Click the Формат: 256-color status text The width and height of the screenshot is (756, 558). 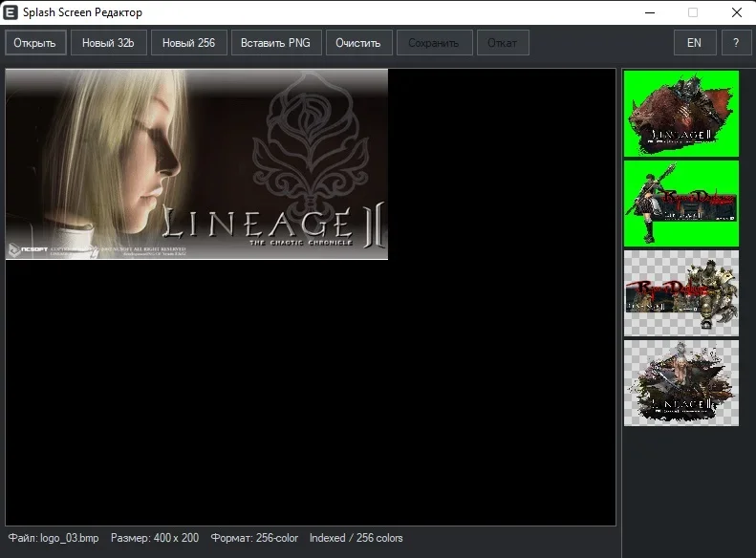254,538
